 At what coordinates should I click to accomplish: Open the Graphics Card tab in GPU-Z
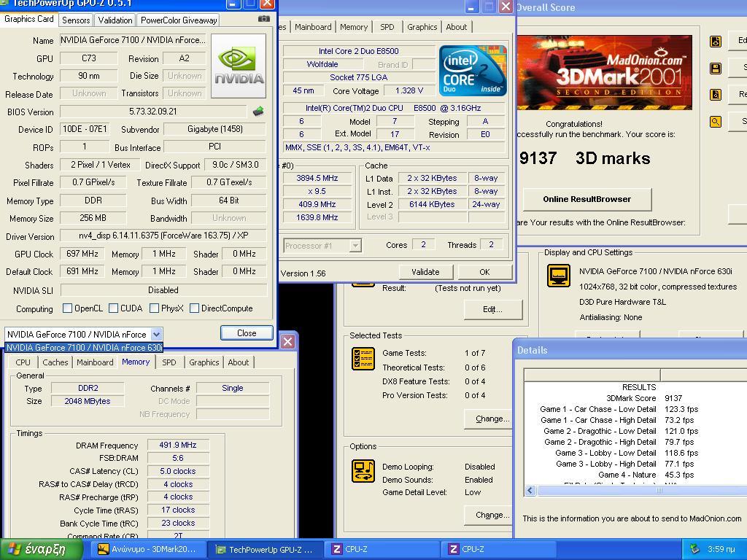pos(29,19)
